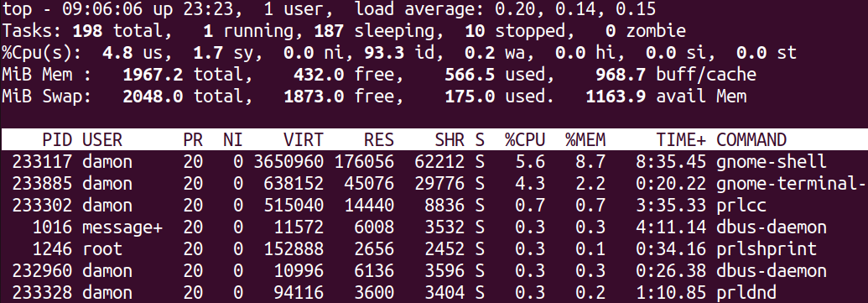Click the 09:06:06 clock time

(x=97, y=9)
